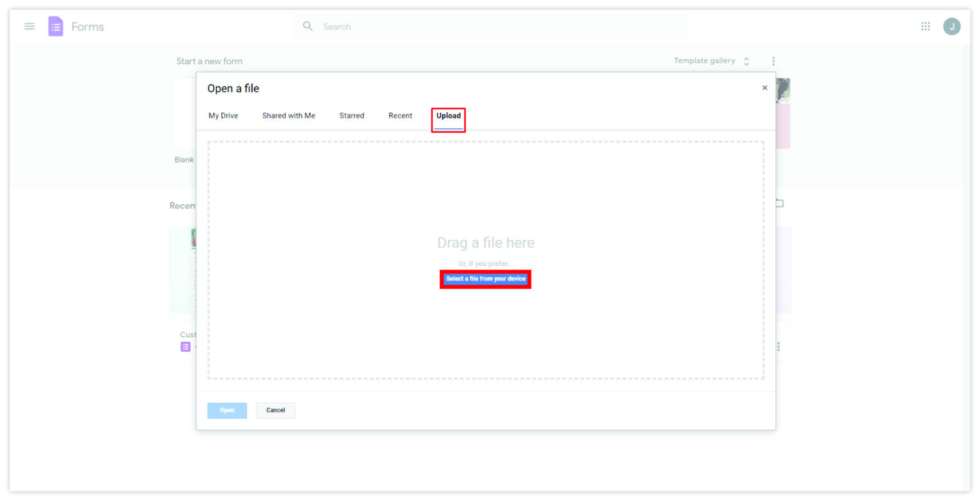Click the Open a file dialog title
Viewport: 980px width, 501px height.
233,89
